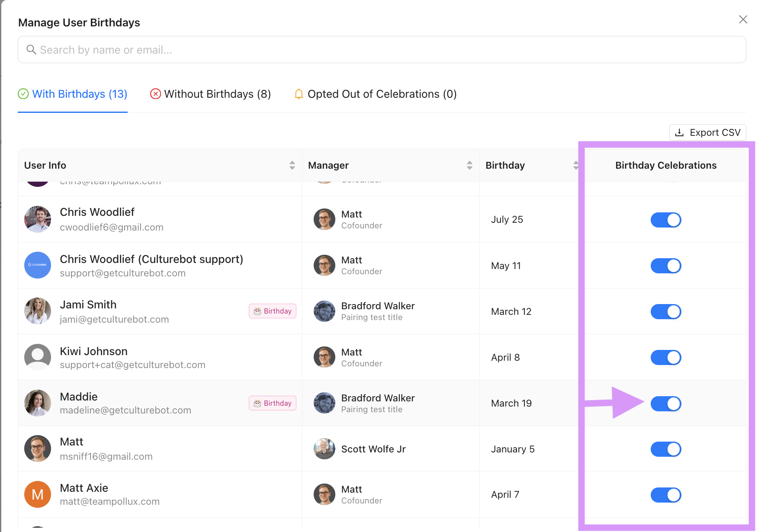Click the Culturebot support blue avatar
Viewport: 758px width, 532px height.
pyautogui.click(x=38, y=265)
